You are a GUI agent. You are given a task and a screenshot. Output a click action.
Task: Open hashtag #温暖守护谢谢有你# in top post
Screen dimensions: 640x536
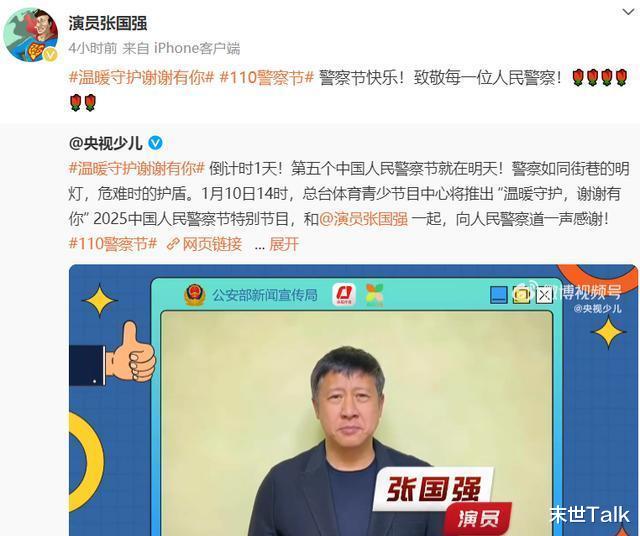tap(142, 77)
